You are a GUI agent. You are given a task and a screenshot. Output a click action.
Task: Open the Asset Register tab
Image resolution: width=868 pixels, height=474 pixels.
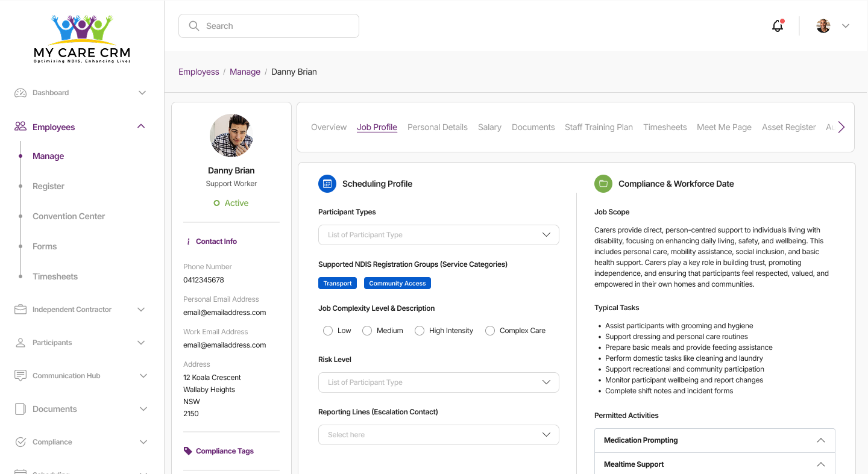point(788,127)
